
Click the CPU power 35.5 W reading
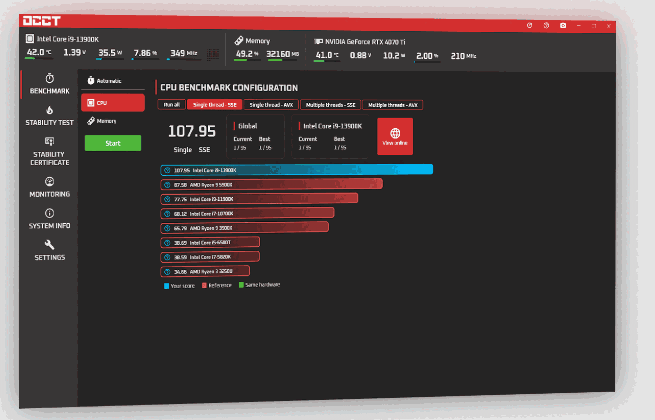110,53
